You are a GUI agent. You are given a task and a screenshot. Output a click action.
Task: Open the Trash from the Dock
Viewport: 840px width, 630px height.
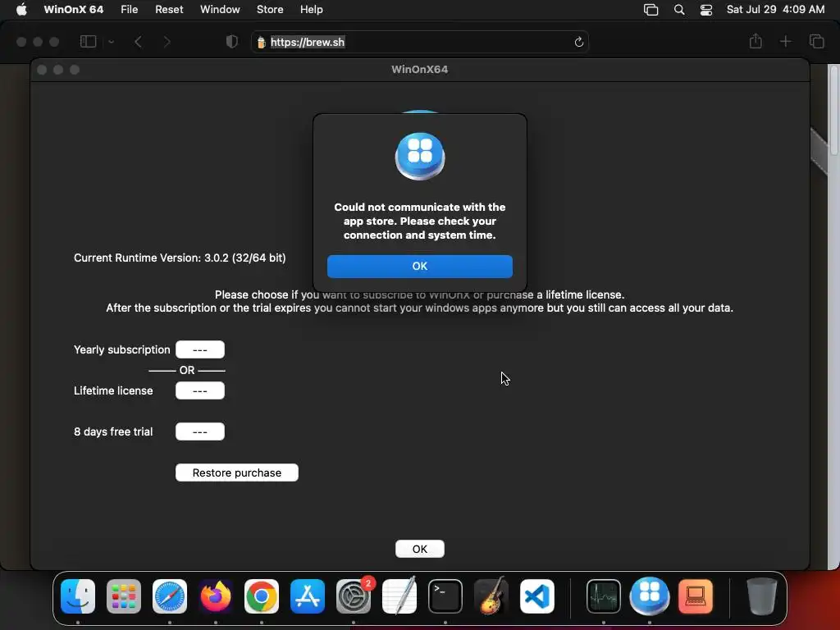point(761,596)
